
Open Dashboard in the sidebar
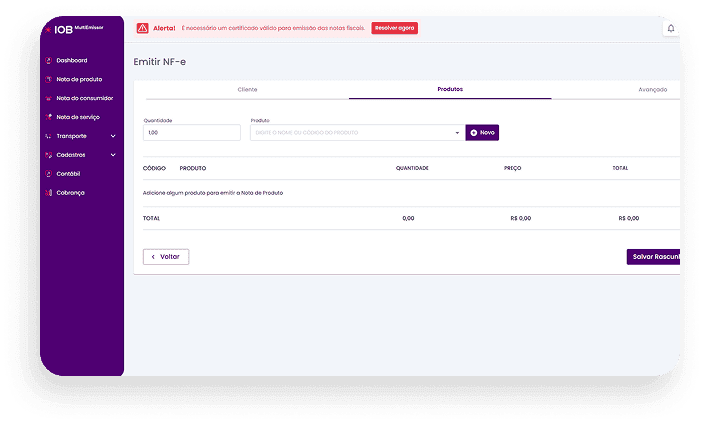72,60
